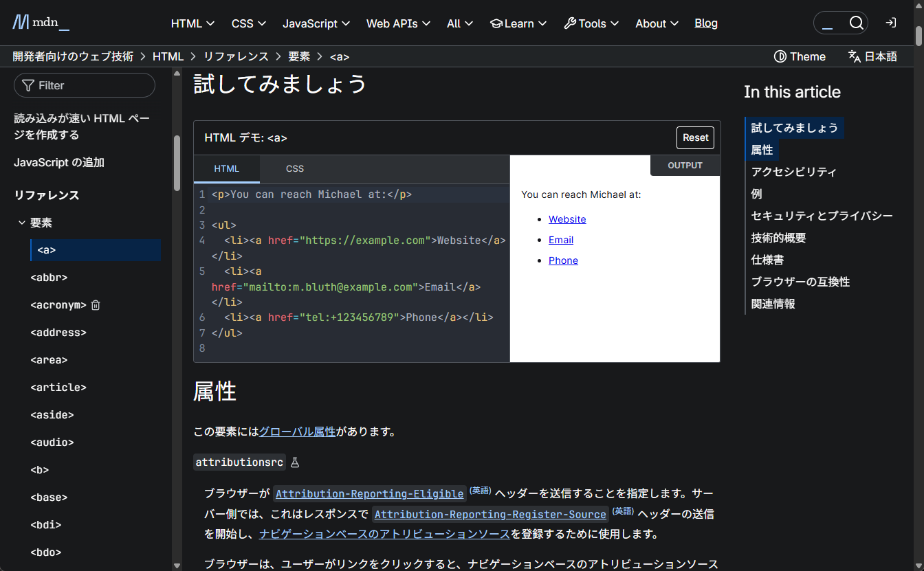Screen dimensions: 924x571
Task: Jump to ブラウザーの互換性 section
Action: tap(800, 282)
